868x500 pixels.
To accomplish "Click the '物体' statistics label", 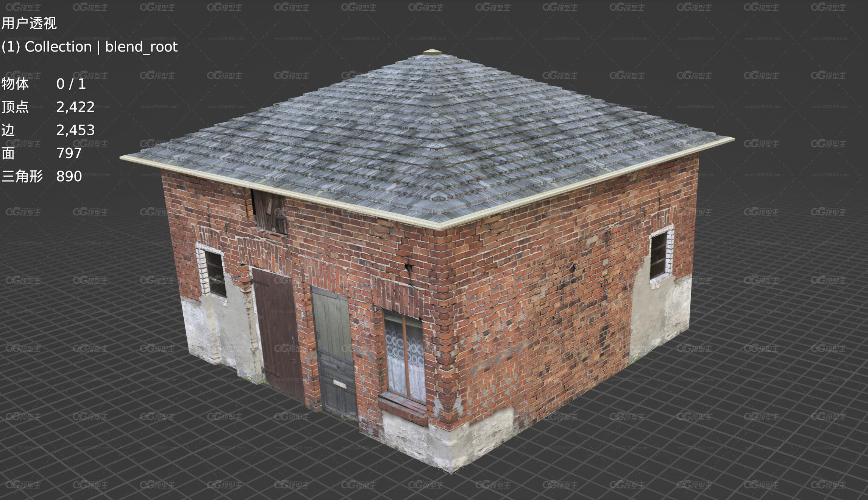I will pos(15,84).
